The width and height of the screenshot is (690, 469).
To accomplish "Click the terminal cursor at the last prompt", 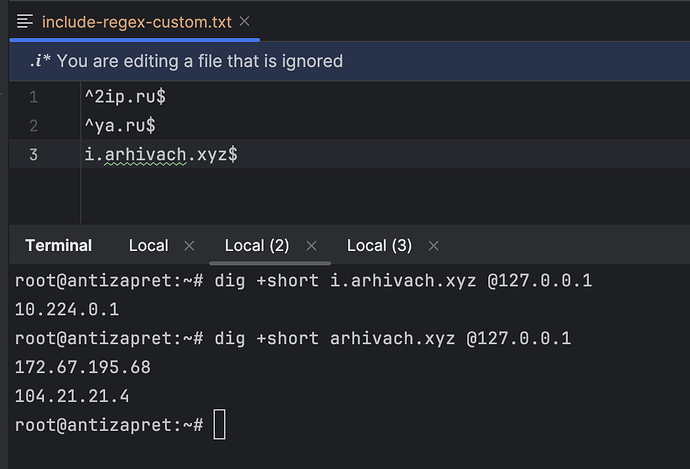I will (220, 424).
